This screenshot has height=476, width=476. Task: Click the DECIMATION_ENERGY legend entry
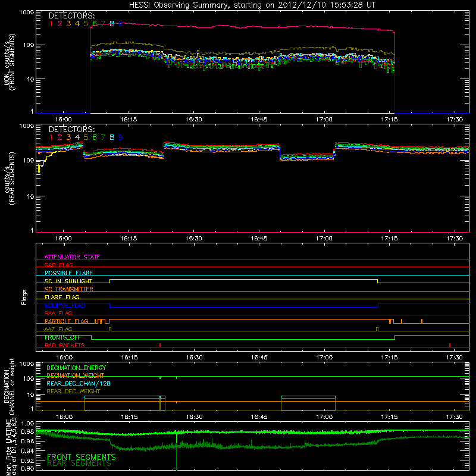click(x=76, y=368)
